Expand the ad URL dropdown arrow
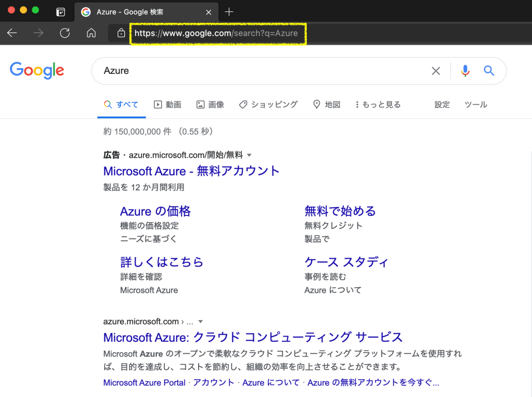This screenshot has width=532, height=397. coord(249,155)
